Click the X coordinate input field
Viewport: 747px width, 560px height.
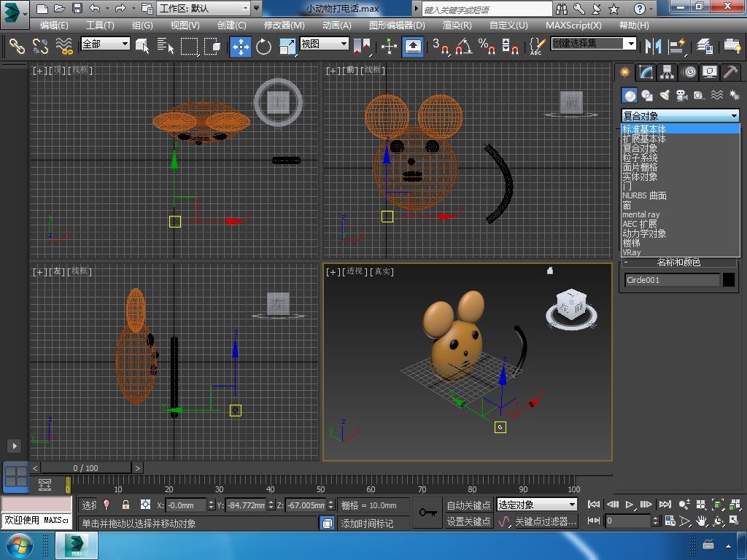click(186, 505)
